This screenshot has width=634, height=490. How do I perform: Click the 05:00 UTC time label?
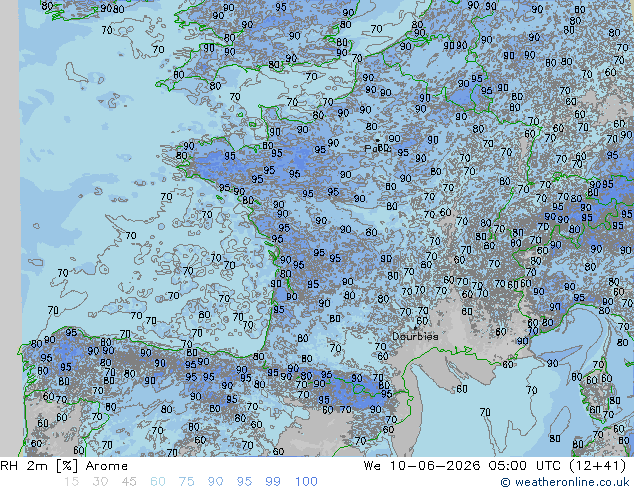[526, 466]
